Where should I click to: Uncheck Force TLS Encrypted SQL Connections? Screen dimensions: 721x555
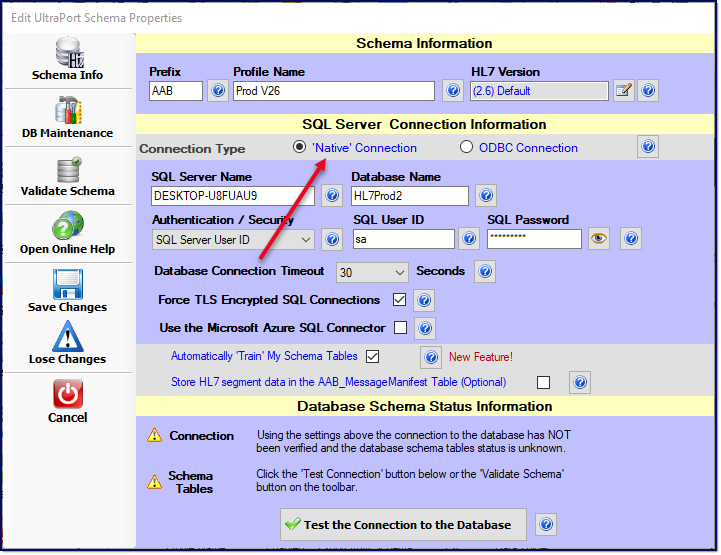tap(400, 300)
